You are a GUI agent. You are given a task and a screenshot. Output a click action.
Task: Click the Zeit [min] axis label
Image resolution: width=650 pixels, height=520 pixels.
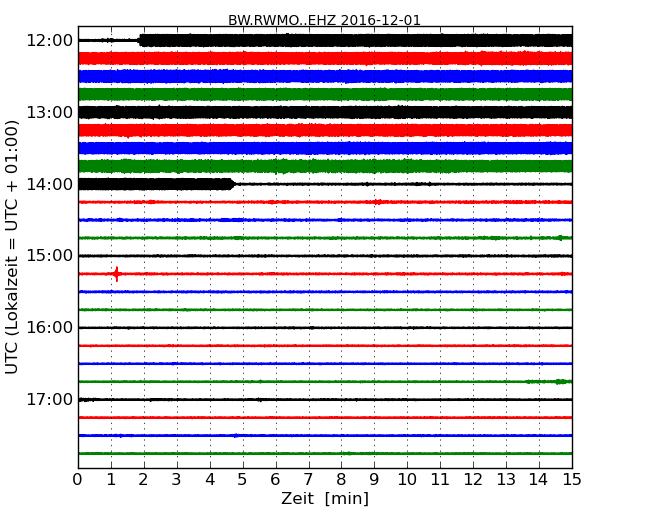point(325,498)
